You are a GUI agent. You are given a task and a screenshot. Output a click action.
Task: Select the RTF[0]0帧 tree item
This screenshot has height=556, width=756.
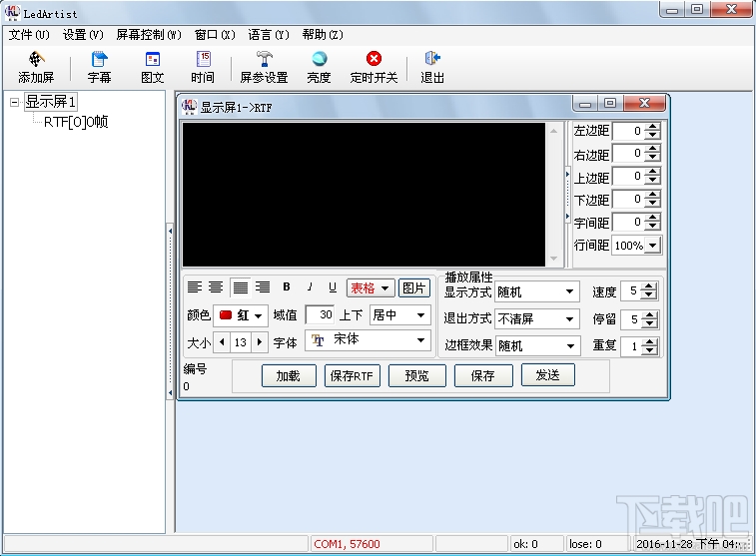(76, 122)
